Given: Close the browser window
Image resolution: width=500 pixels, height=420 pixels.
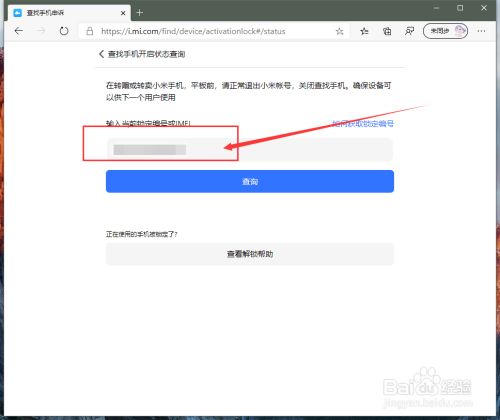Looking at the screenshot, I should pos(484,8).
